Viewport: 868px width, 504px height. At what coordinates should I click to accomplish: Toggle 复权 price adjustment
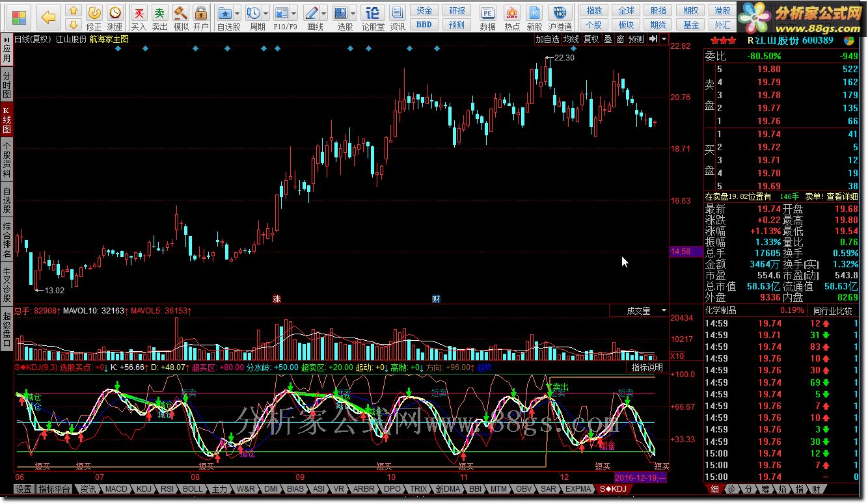(x=591, y=39)
